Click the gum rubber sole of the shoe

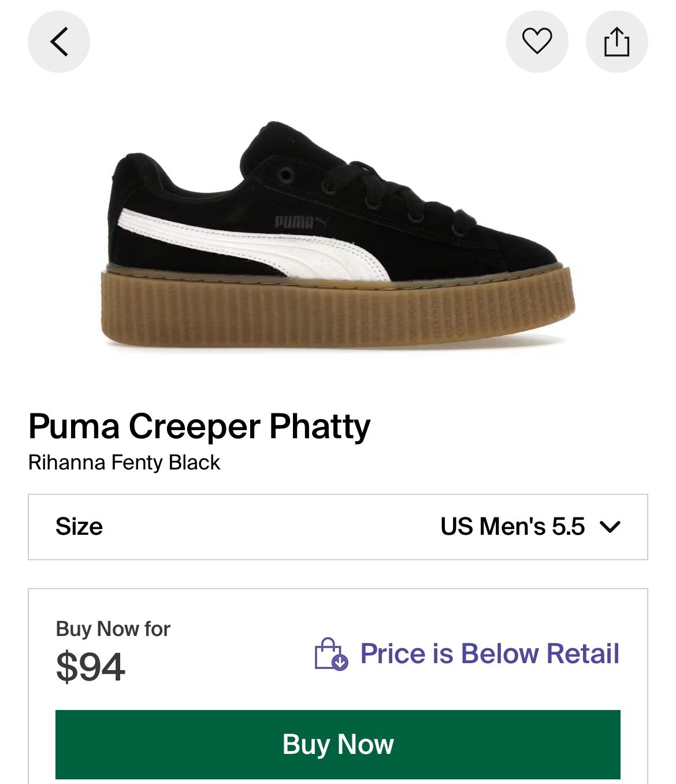338,309
